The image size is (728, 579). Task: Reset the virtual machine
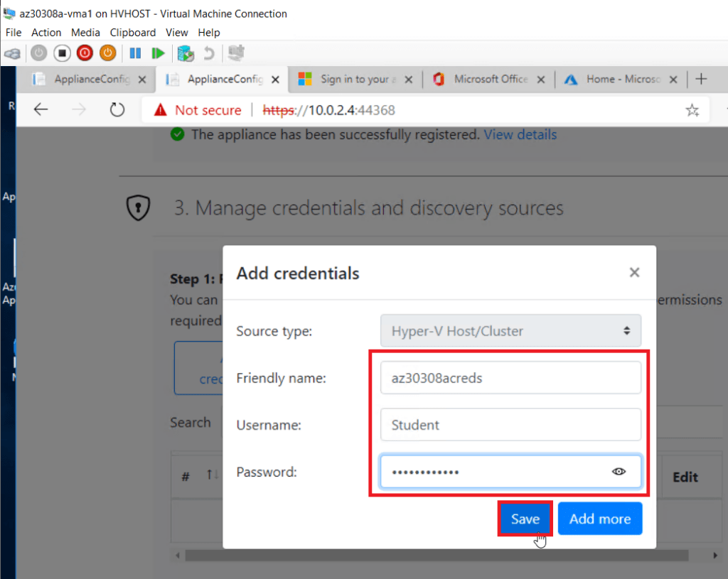tap(158, 53)
